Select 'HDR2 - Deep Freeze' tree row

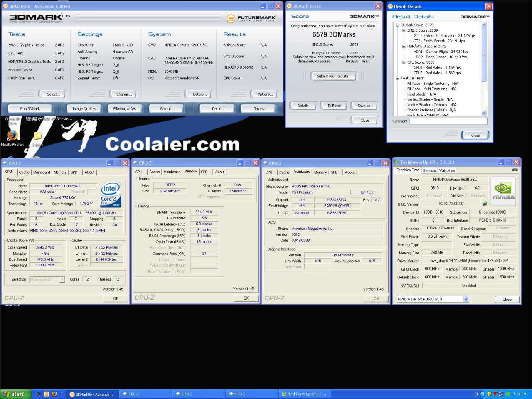tap(440, 57)
